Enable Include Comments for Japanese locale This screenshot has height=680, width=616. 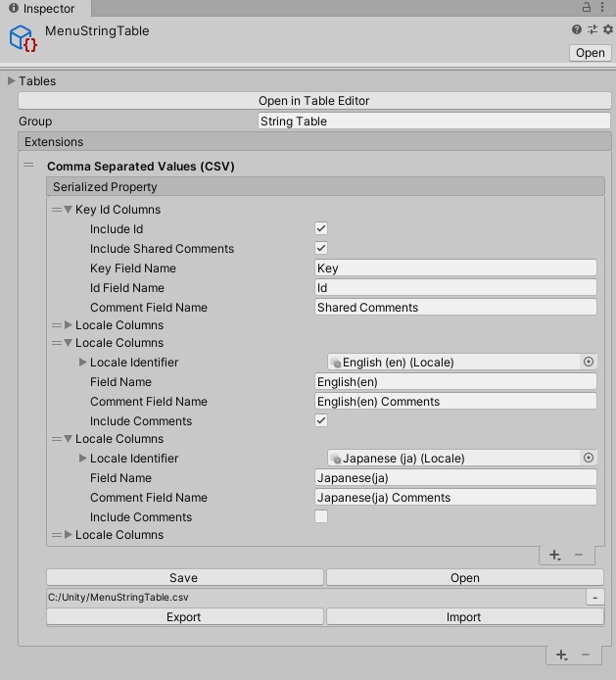[x=321, y=516]
